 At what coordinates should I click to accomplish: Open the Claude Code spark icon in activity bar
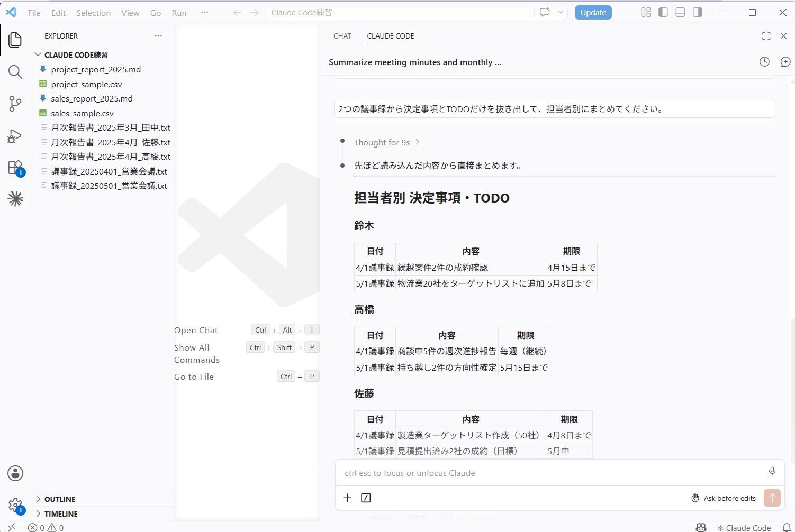15,199
